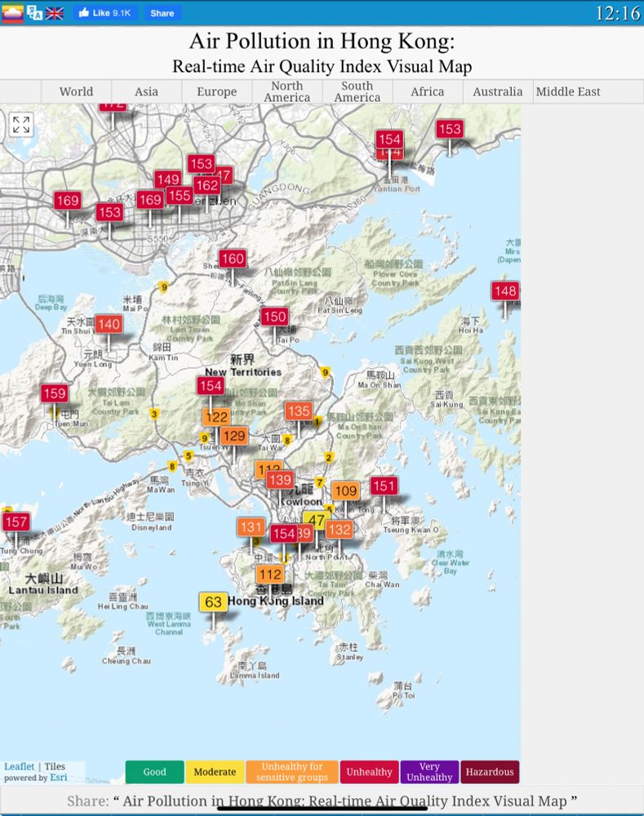Image resolution: width=644 pixels, height=816 pixels.
Task: Open the 129 orange AQI marker
Action: click(x=234, y=436)
